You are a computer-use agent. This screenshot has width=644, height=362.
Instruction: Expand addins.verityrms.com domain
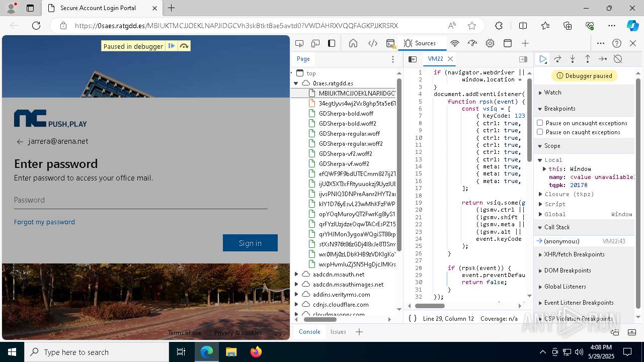point(296,295)
